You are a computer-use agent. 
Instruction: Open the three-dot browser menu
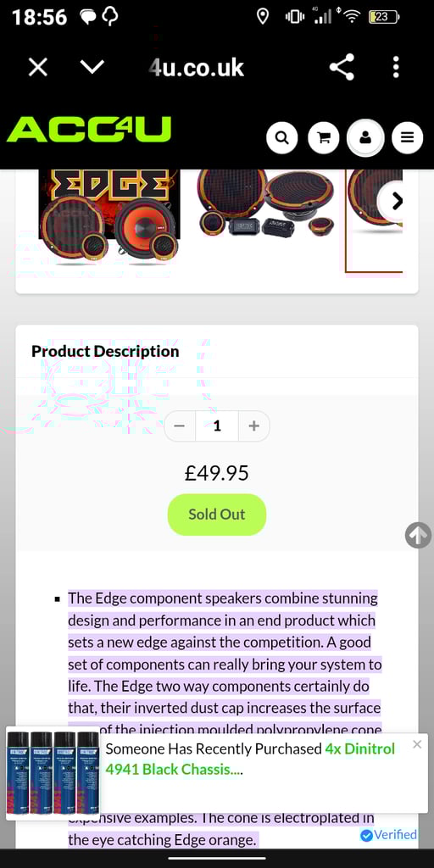click(396, 68)
